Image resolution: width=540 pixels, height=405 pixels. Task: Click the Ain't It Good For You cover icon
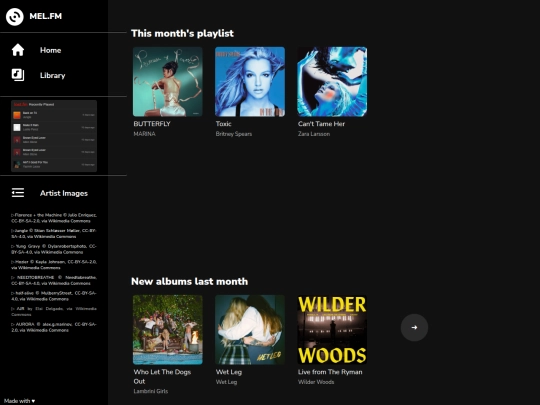17,165
